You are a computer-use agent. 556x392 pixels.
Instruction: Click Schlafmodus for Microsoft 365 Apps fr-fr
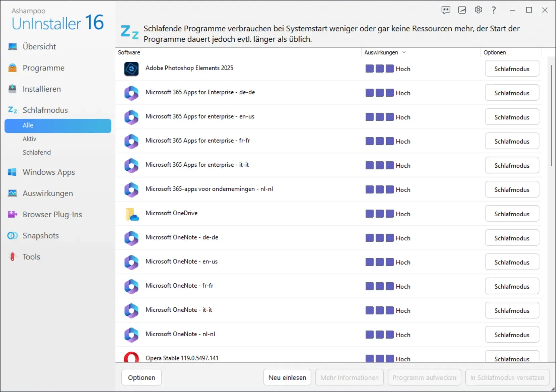click(x=512, y=141)
